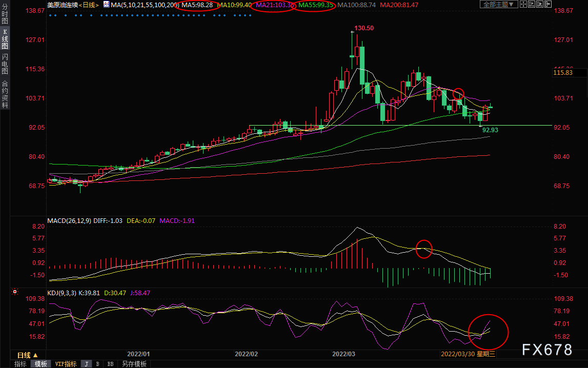Click the jump-to-start chart icon
The height and width of the screenshot is (368, 588).
point(532,4)
